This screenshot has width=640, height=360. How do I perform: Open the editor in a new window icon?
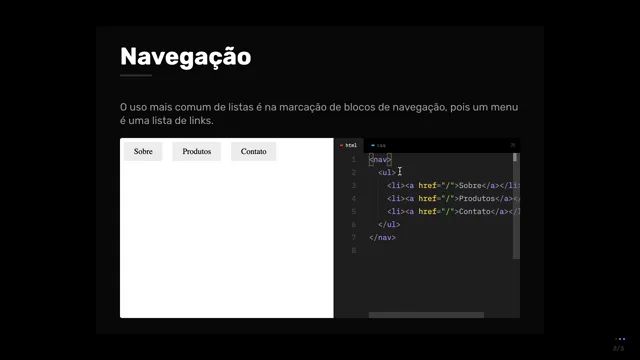(513, 145)
